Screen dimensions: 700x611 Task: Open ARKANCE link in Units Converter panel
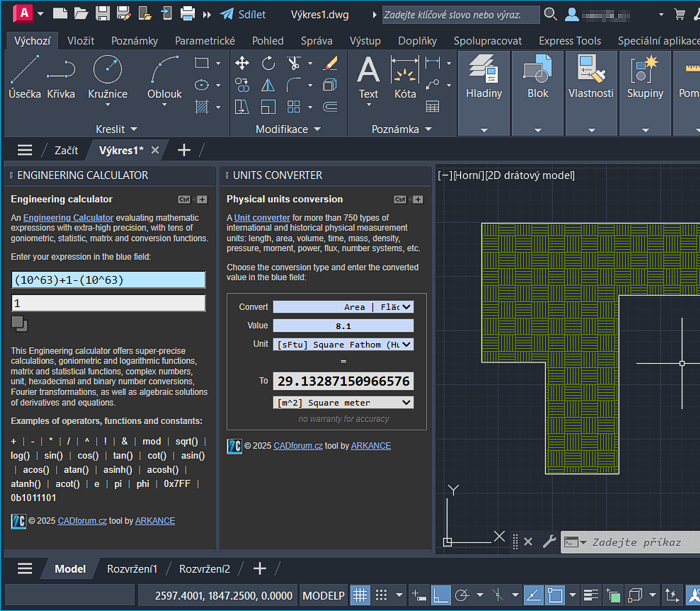tap(371, 446)
